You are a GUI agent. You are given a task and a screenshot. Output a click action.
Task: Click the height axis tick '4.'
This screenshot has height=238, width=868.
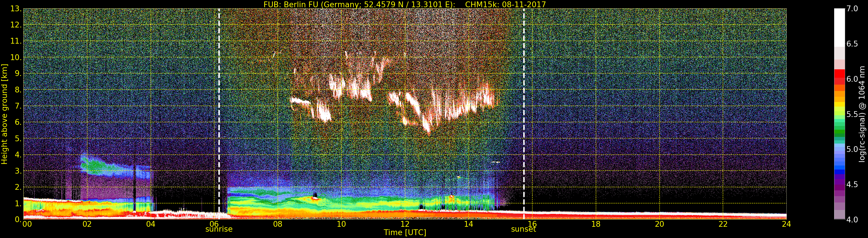[x=18, y=155]
